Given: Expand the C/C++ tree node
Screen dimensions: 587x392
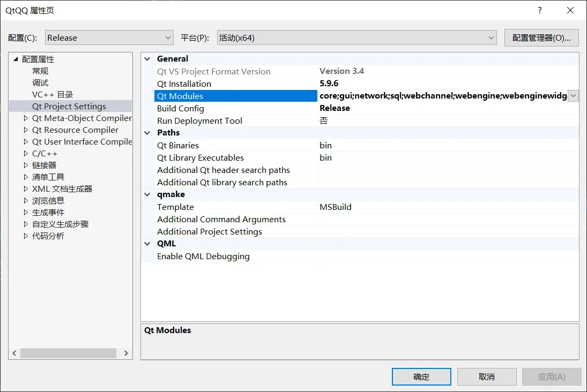Looking at the screenshot, I should 25,153.
